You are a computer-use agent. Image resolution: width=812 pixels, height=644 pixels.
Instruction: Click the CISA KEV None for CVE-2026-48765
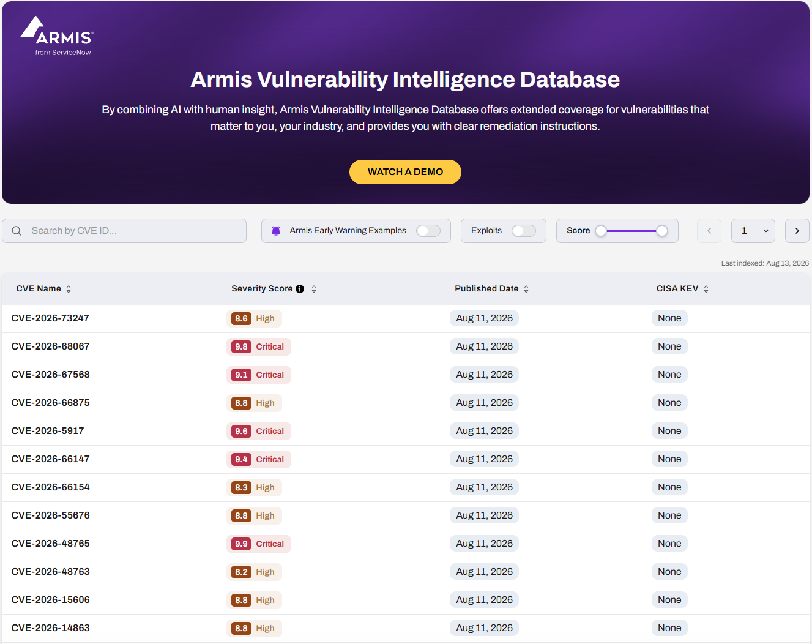(x=669, y=544)
